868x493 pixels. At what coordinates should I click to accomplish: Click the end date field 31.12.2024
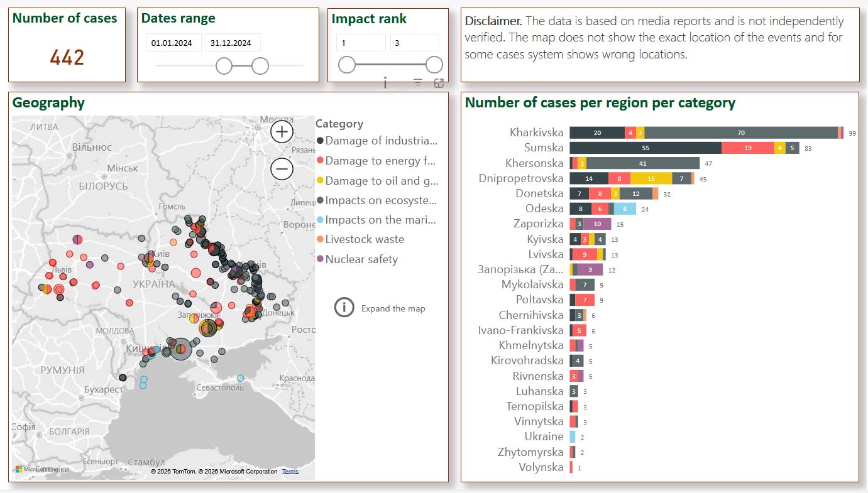pyautogui.click(x=232, y=43)
